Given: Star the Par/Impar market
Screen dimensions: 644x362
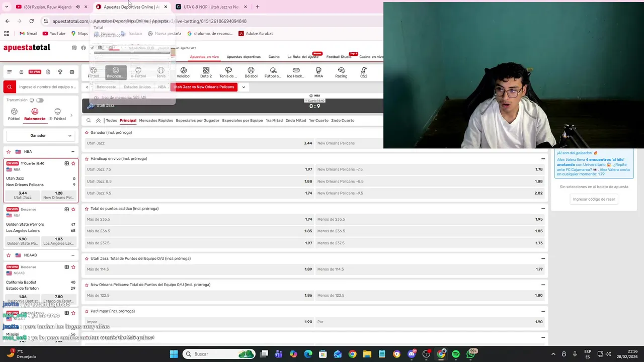Looking at the screenshot, I should 87,311.
